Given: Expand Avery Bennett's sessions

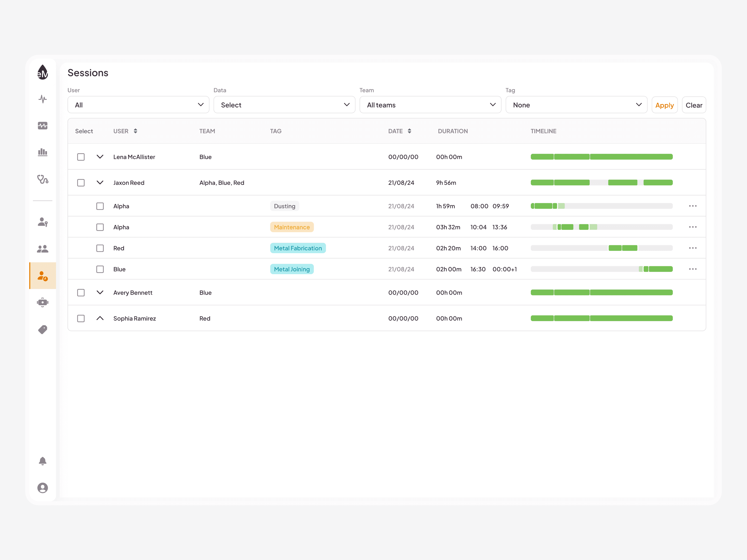Looking at the screenshot, I should click(x=100, y=292).
